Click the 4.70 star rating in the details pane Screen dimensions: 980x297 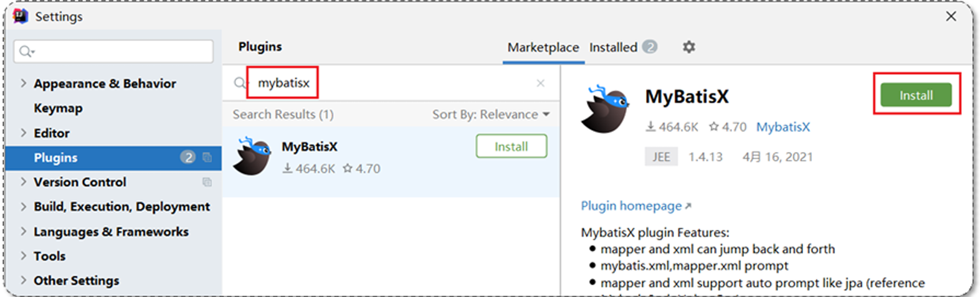(728, 127)
